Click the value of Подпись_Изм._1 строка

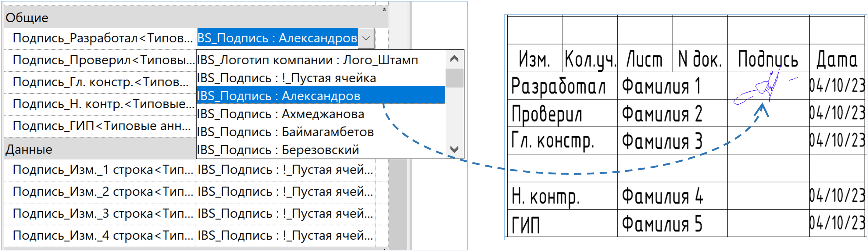(x=286, y=170)
